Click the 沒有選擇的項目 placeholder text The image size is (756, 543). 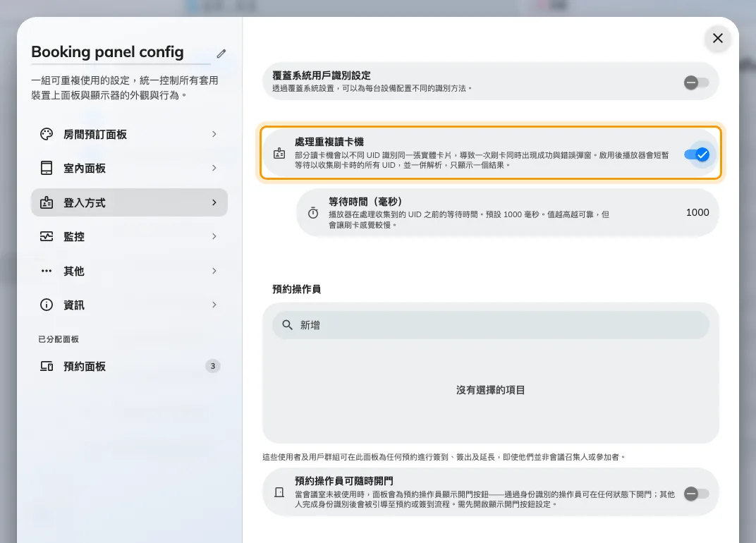490,390
